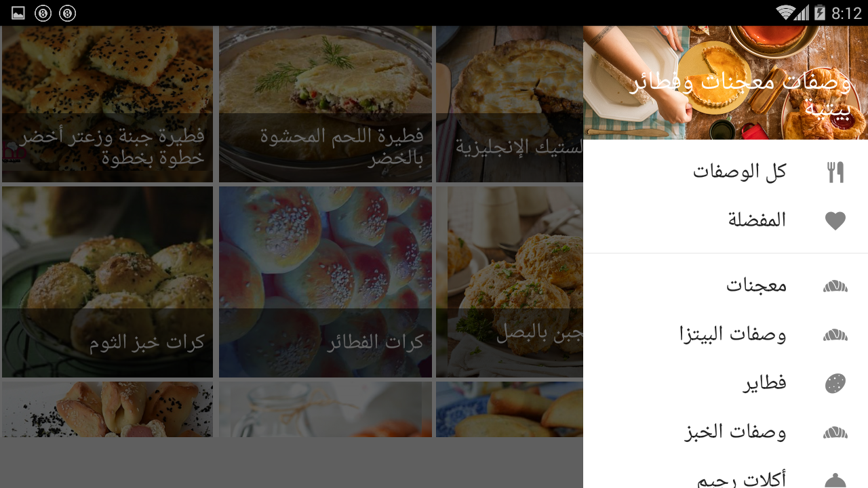
Task: Tap the croissant icon beside وصفات الخبز
Action: (x=835, y=432)
